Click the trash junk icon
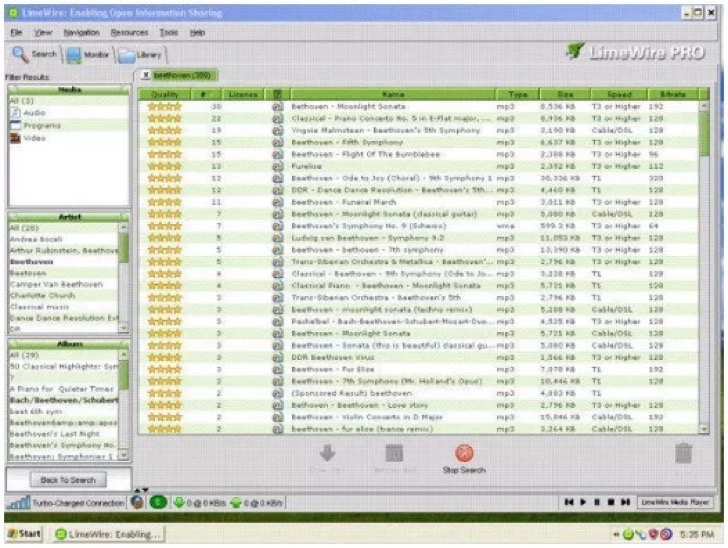 683,454
